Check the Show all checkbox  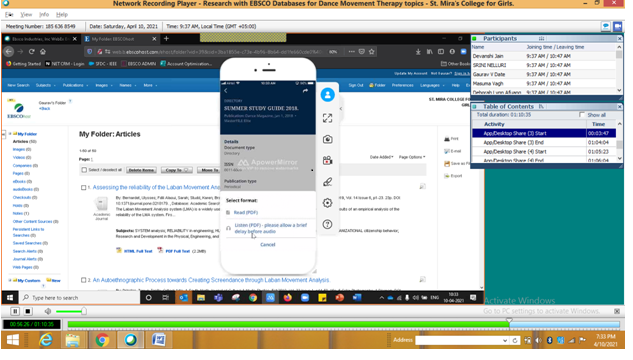pos(582,115)
